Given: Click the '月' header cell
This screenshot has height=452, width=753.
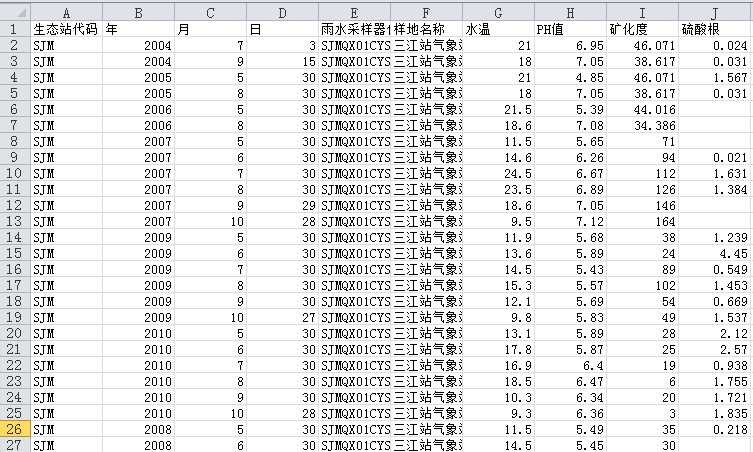Looking at the screenshot, I should [210, 29].
